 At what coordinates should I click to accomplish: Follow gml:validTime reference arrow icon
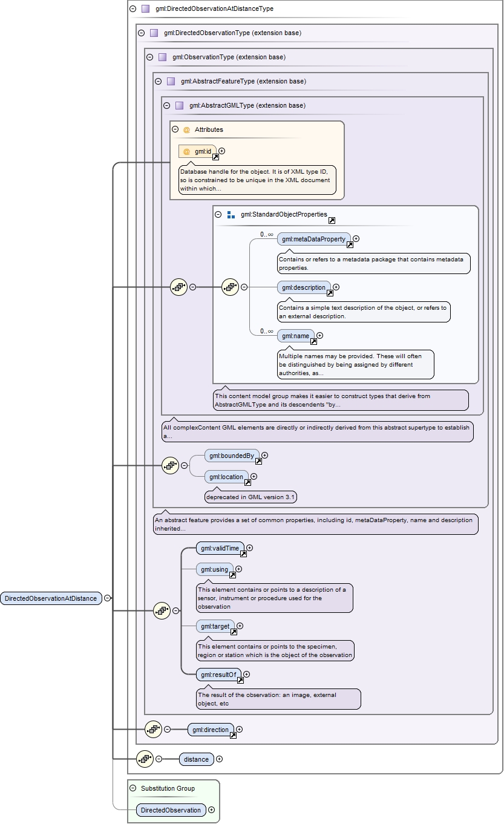243,554
